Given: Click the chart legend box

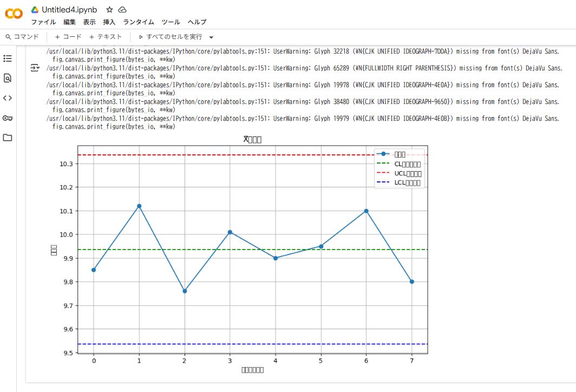Looking at the screenshot, I should pos(400,168).
